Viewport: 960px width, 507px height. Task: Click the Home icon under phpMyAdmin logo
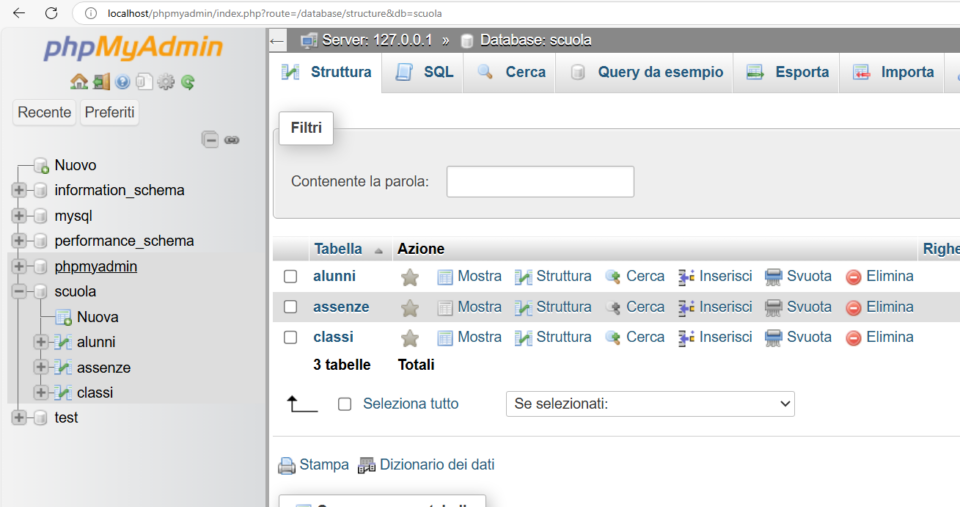point(79,81)
